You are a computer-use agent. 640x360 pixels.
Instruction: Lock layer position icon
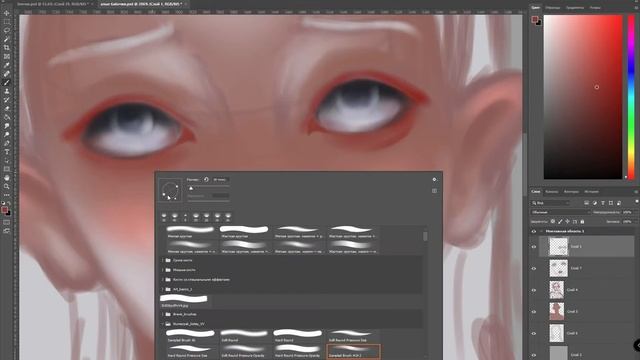click(567, 222)
